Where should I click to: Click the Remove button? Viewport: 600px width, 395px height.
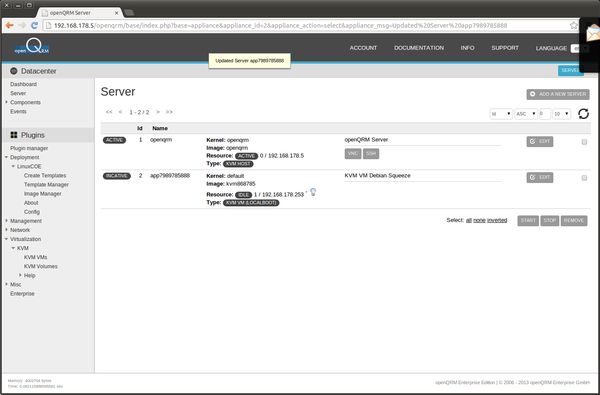click(574, 220)
